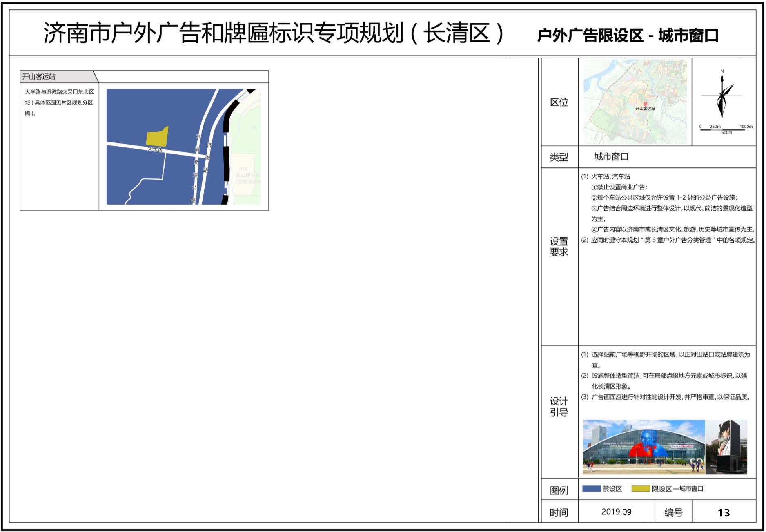Click the blue 禁设区 legend swatch
The width and height of the screenshot is (766, 532).
point(591,489)
